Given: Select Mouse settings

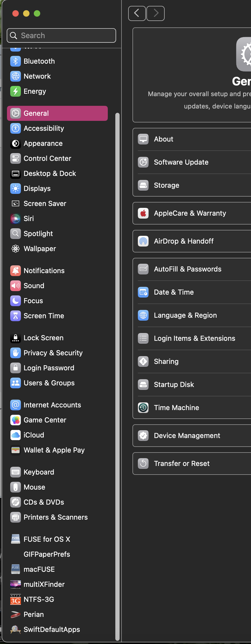Looking at the screenshot, I should [57, 487].
